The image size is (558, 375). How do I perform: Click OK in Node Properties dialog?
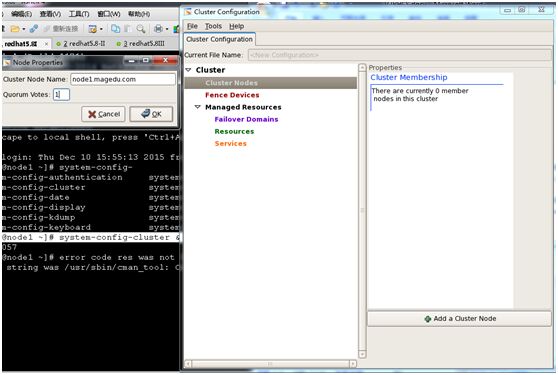click(x=151, y=114)
